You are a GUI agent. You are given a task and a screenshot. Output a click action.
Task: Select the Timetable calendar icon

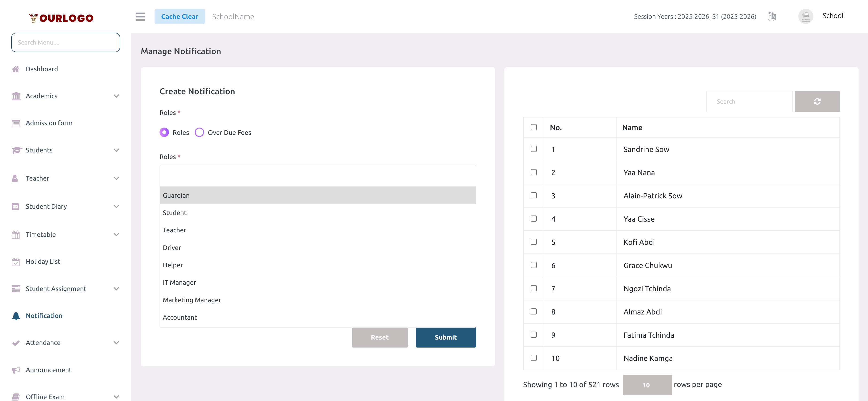[16, 234]
